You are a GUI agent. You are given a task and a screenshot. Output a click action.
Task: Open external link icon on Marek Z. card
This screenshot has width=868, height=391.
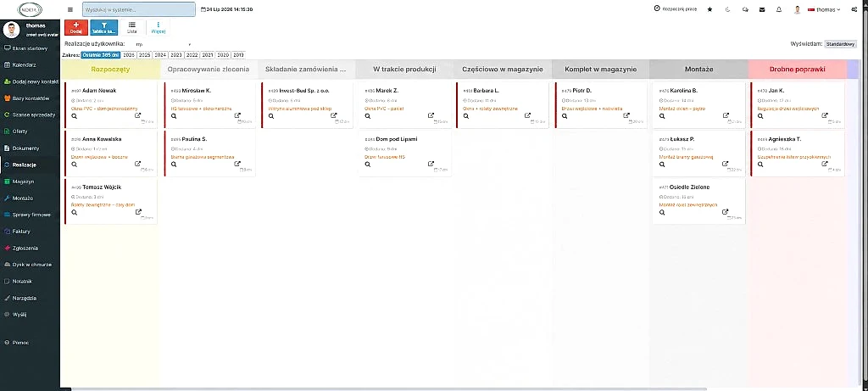(x=431, y=115)
